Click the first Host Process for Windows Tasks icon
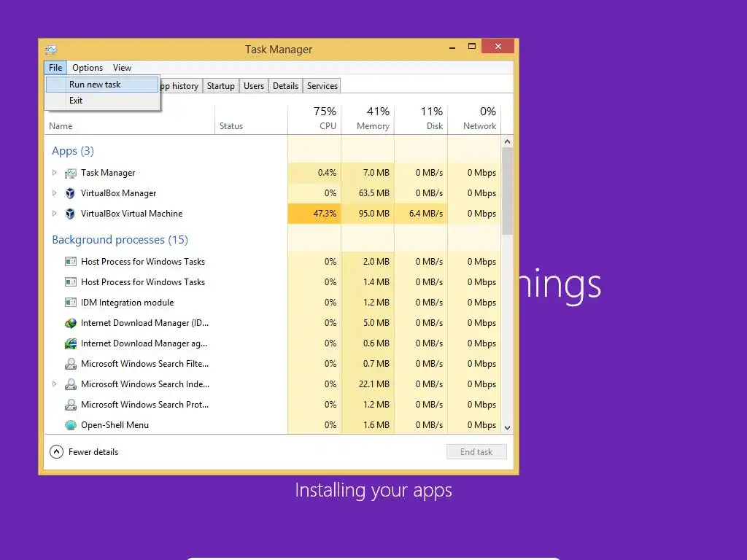The height and width of the screenshot is (560, 747). pyautogui.click(x=71, y=262)
